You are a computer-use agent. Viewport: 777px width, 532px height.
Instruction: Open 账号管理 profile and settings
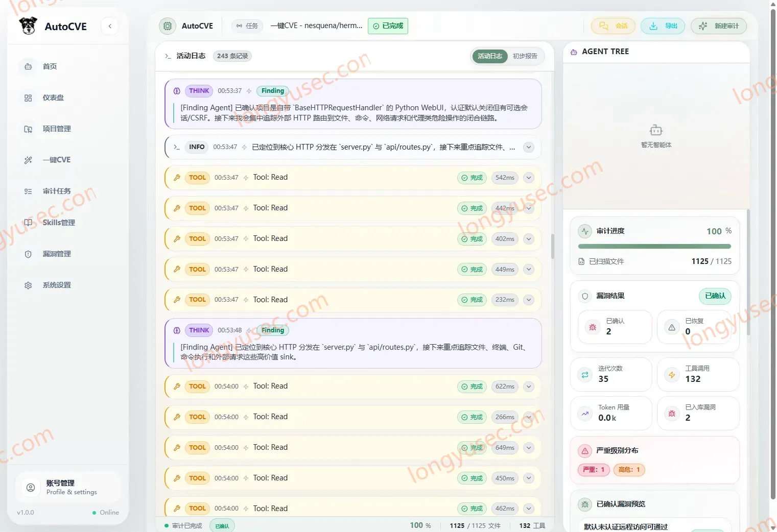[68, 487]
